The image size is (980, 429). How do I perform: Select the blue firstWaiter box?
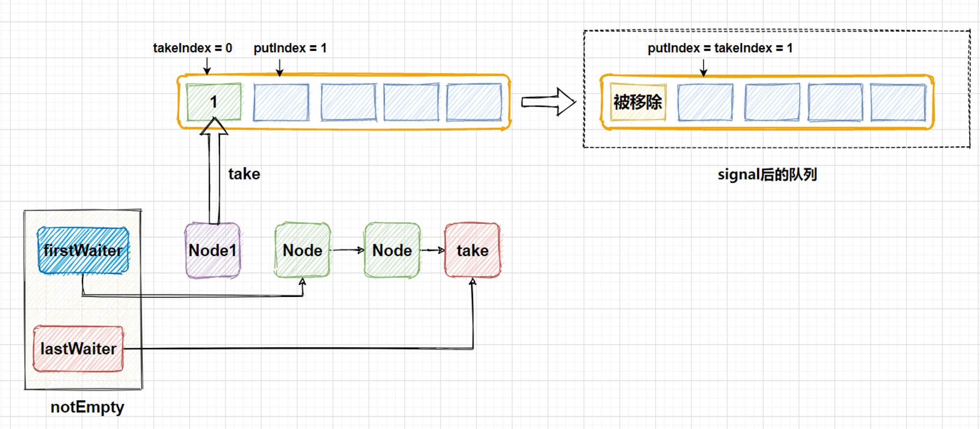click(x=83, y=250)
